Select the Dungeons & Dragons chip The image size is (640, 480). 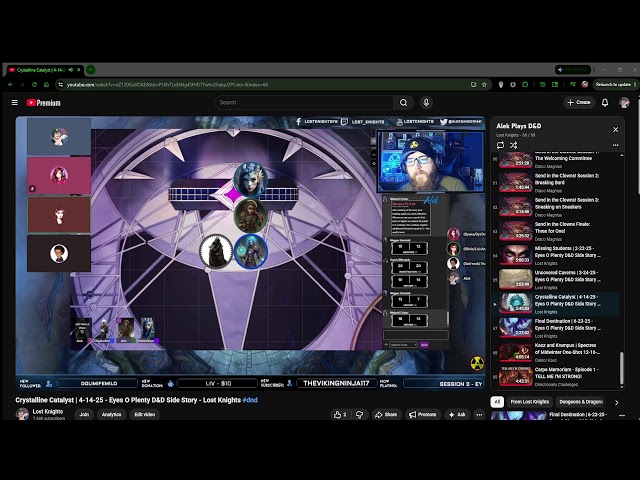tap(581, 402)
